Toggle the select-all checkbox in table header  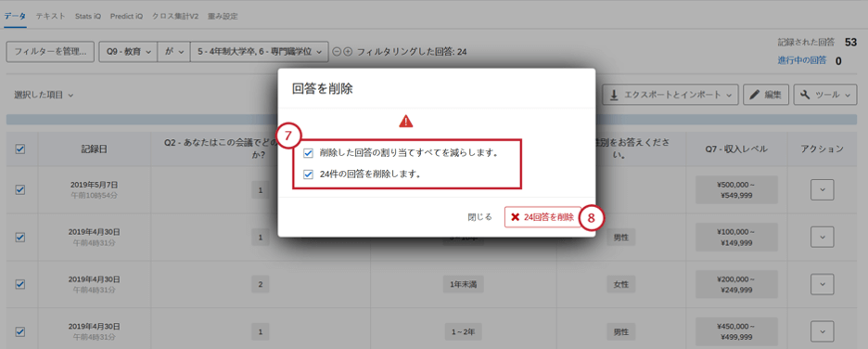point(19,149)
